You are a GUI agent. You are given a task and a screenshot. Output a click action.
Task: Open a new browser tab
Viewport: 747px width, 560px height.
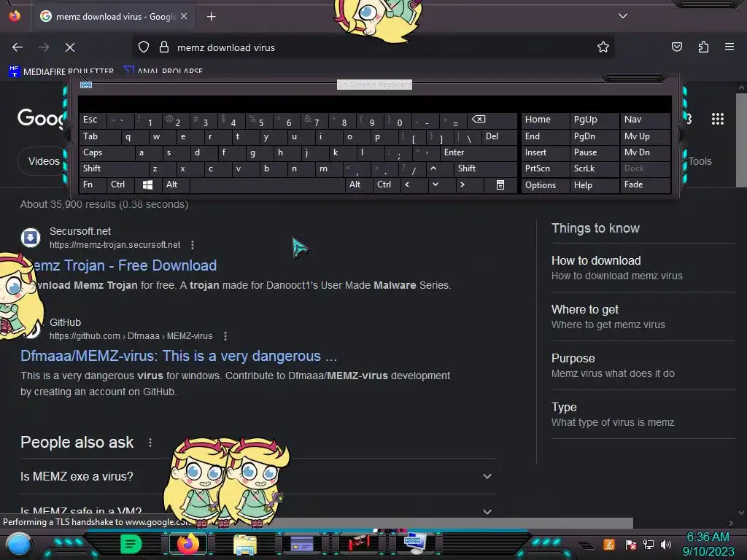[211, 17]
